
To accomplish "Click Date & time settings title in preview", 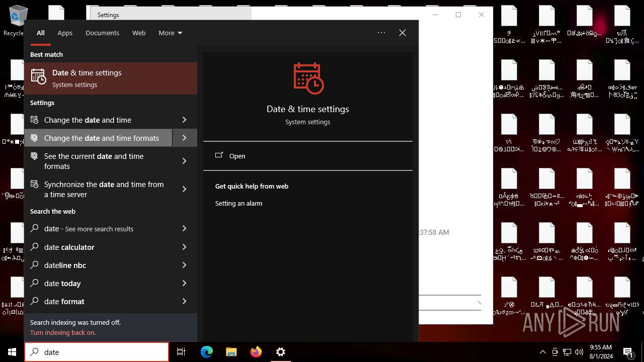I will tap(308, 109).
